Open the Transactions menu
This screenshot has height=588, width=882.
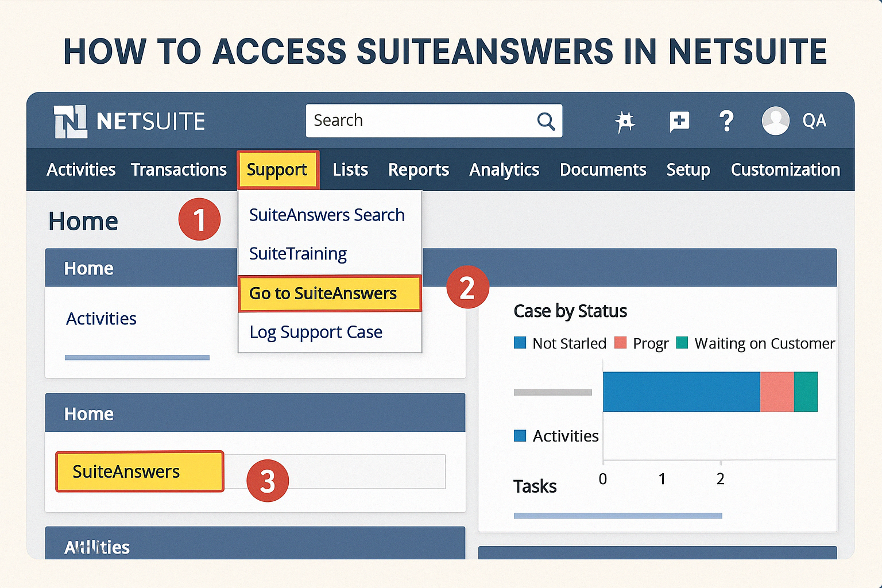click(x=179, y=169)
